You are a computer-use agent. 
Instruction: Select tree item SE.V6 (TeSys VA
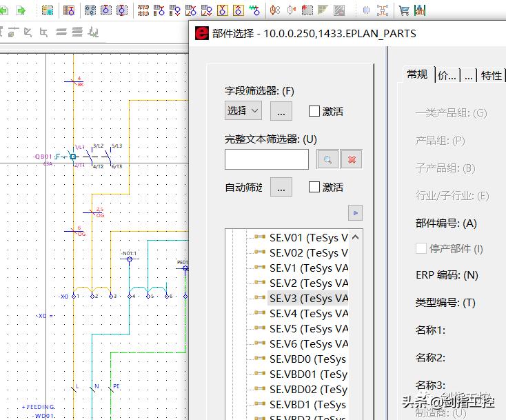coord(309,344)
